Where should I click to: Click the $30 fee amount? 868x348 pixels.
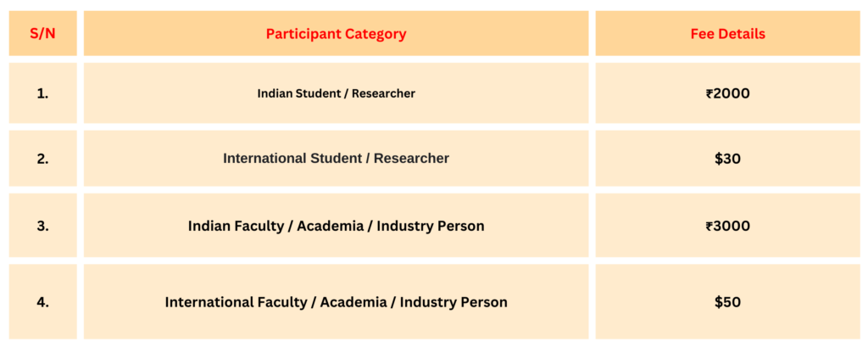pos(727,158)
